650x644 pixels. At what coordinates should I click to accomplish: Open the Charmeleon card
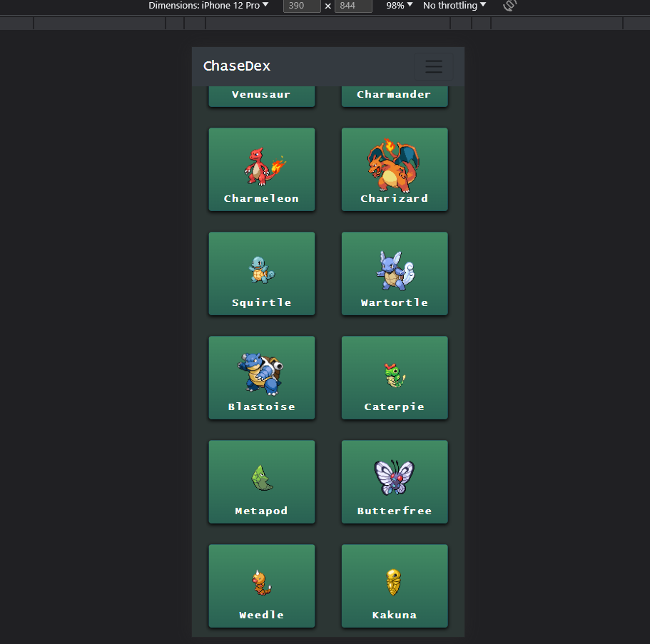pyautogui.click(x=262, y=170)
